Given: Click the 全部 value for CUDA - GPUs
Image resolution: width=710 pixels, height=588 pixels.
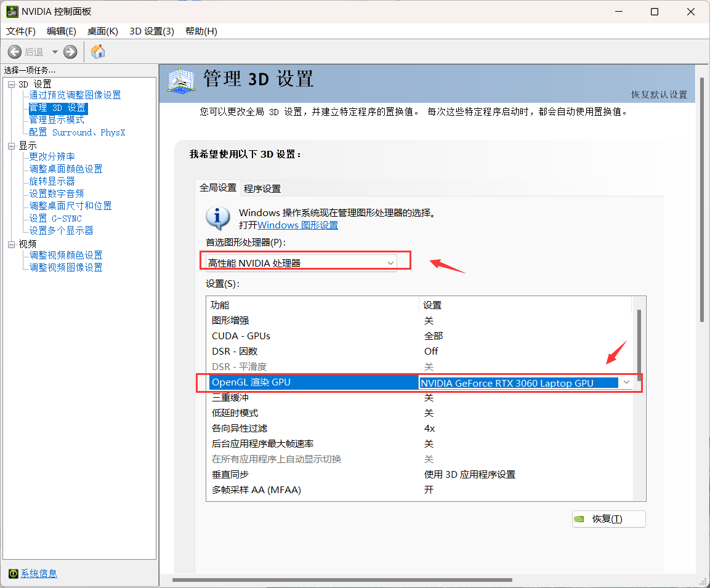Looking at the screenshot, I should [x=434, y=336].
